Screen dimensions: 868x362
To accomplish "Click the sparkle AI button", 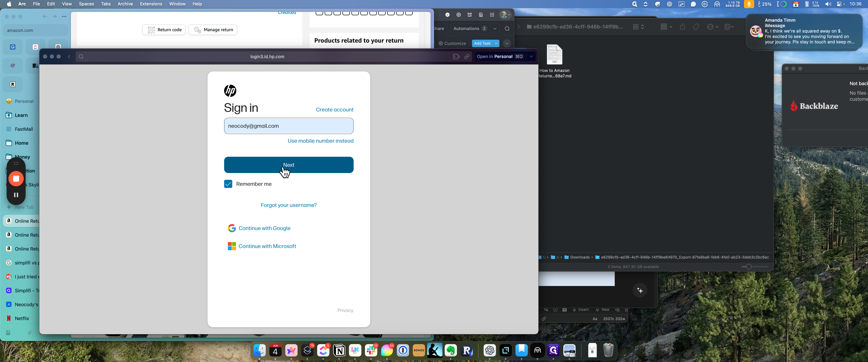I will (x=639, y=291).
